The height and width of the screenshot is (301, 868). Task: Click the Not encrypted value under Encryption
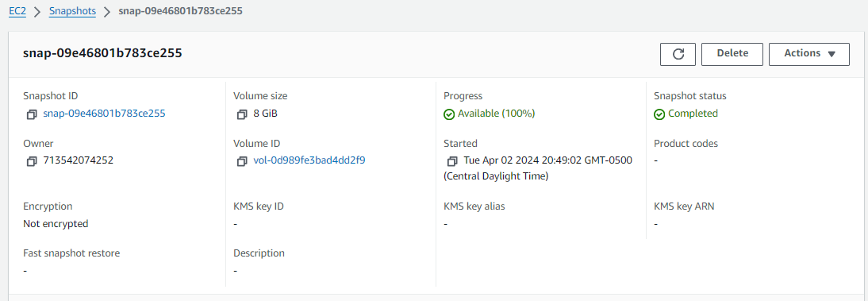click(56, 224)
